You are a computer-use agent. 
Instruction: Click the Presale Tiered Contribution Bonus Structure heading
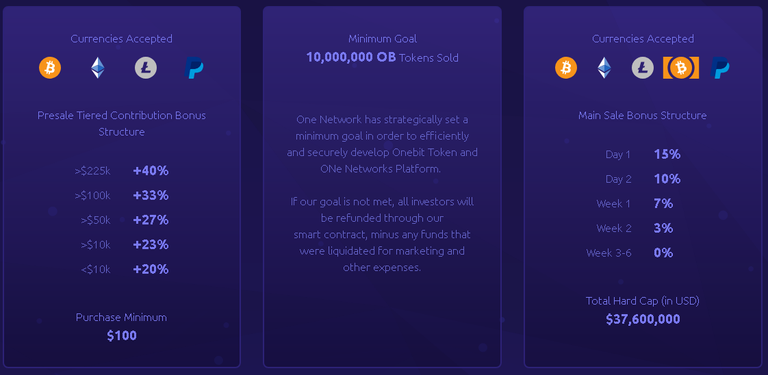click(121, 124)
